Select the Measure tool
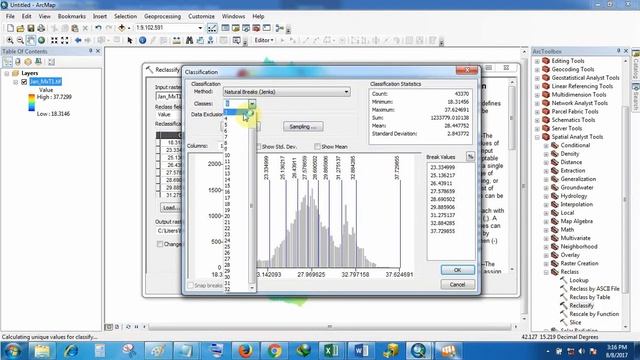Screen dimensions: 640x360 176,40
